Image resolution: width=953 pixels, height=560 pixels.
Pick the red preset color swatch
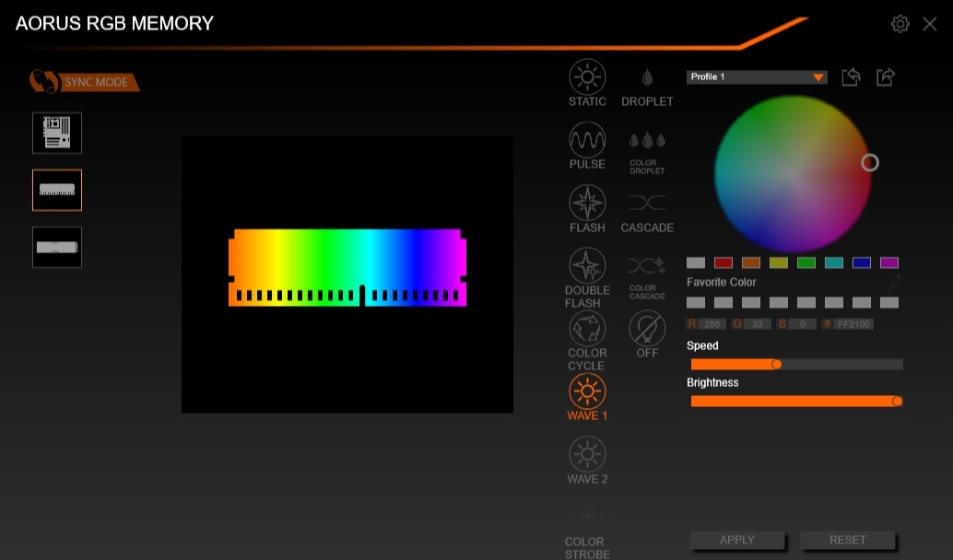pos(724,262)
